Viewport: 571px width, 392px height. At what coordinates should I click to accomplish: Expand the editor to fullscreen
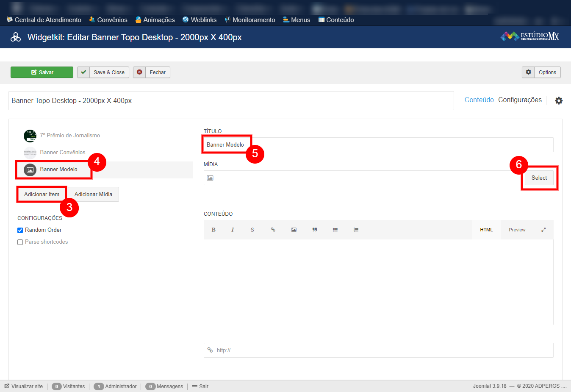543,230
